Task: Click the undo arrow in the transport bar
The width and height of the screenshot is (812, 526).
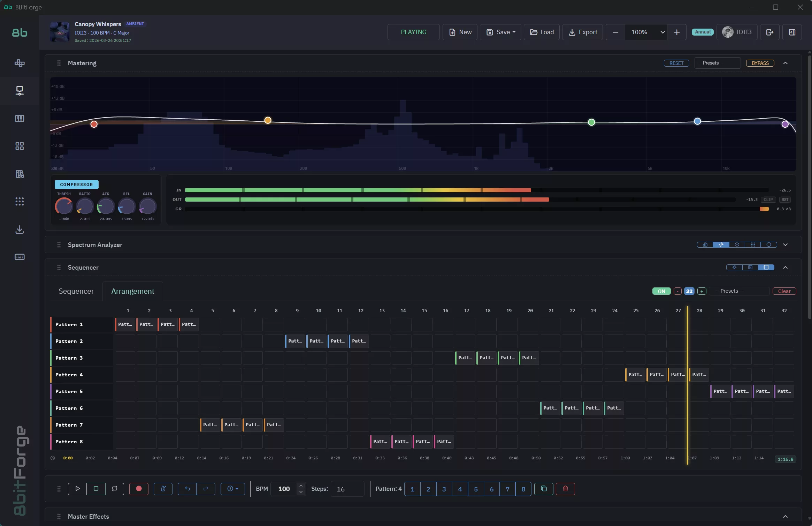Action: click(187, 489)
